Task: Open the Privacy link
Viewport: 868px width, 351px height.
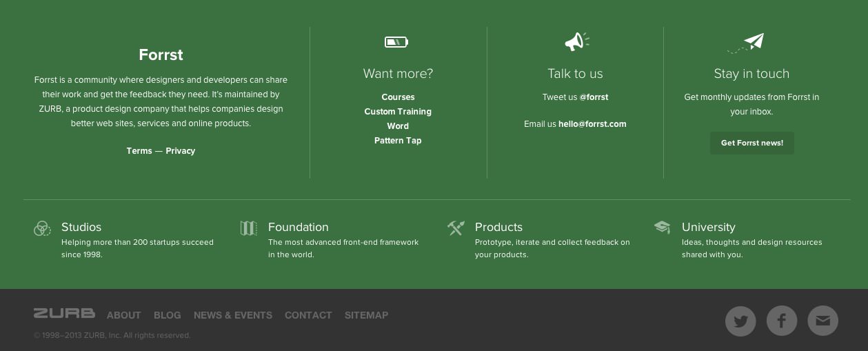Action: click(x=181, y=151)
